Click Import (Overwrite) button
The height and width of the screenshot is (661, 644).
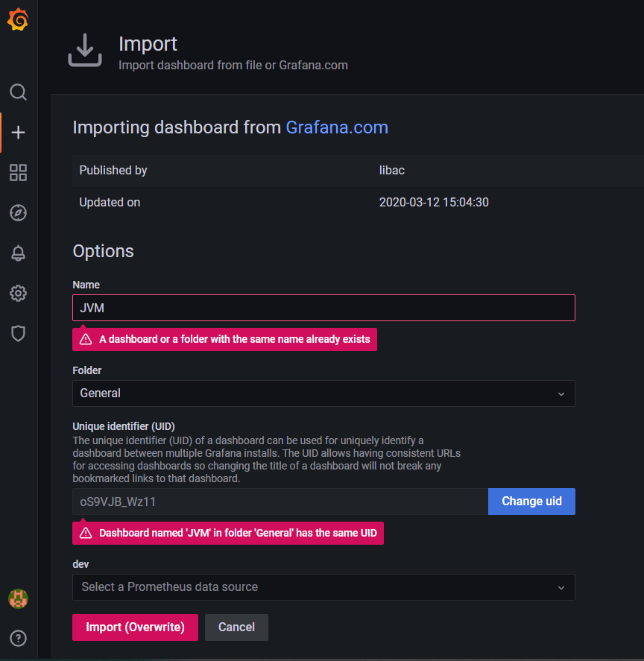(x=135, y=627)
